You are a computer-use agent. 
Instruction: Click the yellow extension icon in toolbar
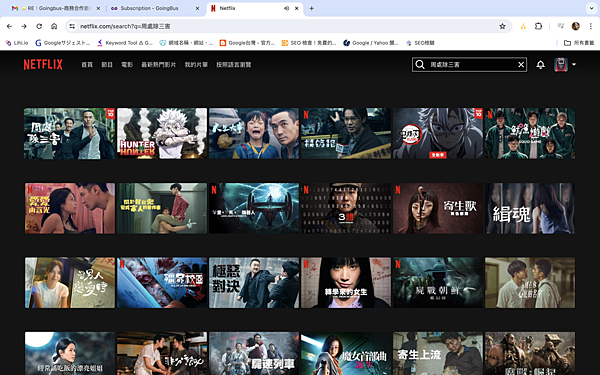(x=523, y=26)
